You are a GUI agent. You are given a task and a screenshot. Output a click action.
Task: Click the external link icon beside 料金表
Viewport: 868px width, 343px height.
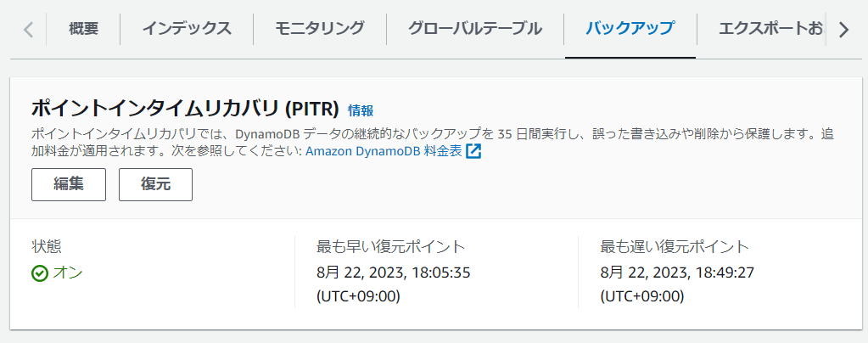[473, 152]
